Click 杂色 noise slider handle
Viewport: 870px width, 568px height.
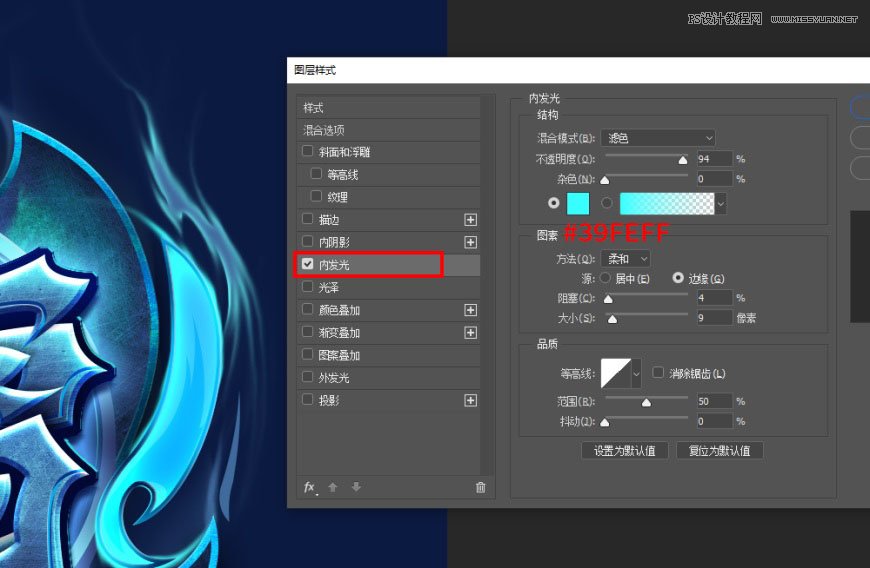click(x=605, y=180)
